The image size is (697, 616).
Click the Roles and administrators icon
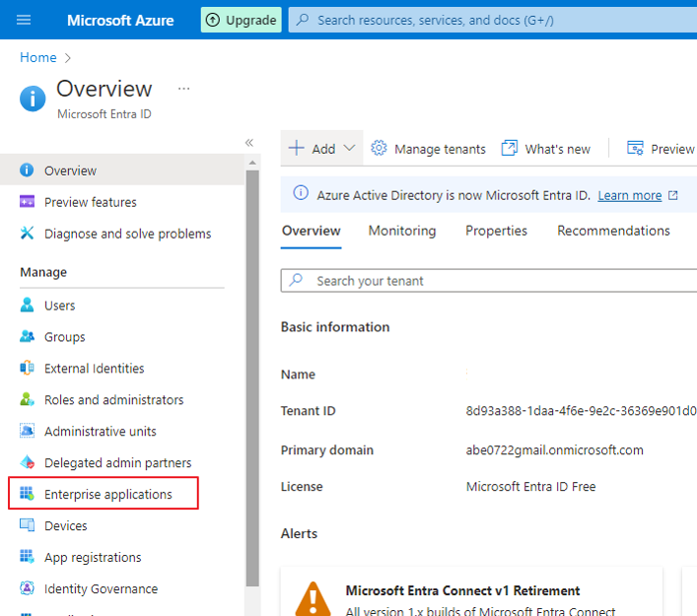click(28, 400)
